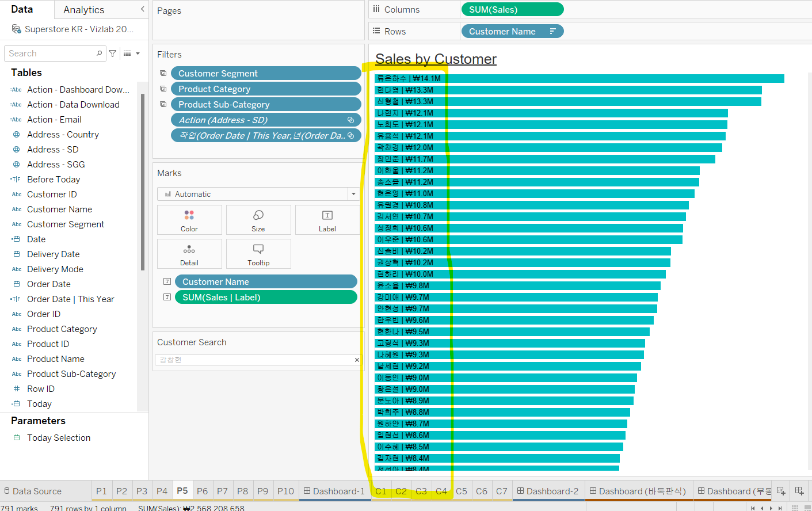Click the label icon beside SUM(Sales | Label)
Image resolution: width=812 pixels, height=511 pixels.
167,297
